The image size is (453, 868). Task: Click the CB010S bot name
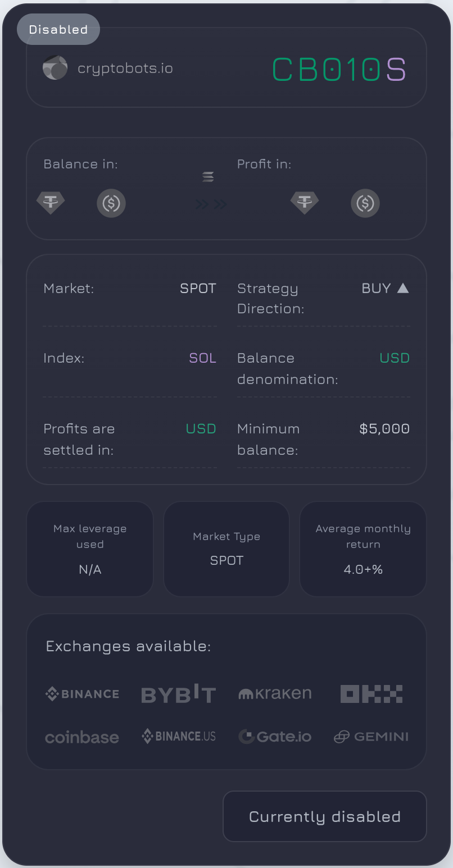tap(339, 70)
